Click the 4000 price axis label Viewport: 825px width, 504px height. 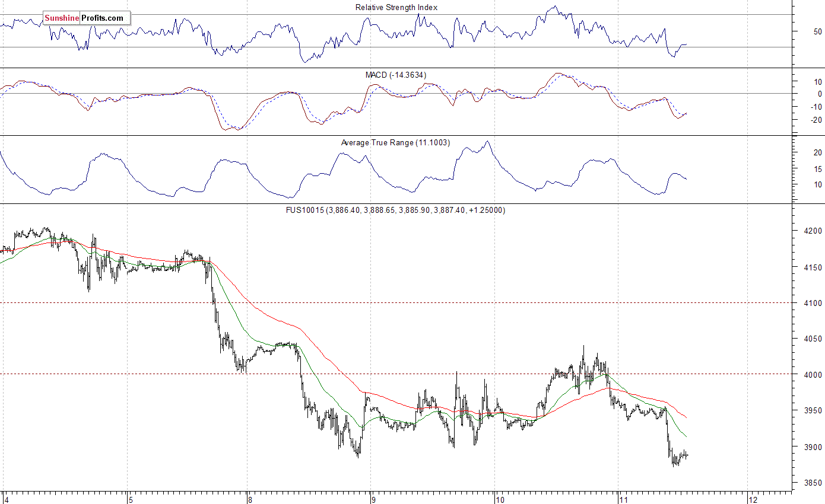813,375
